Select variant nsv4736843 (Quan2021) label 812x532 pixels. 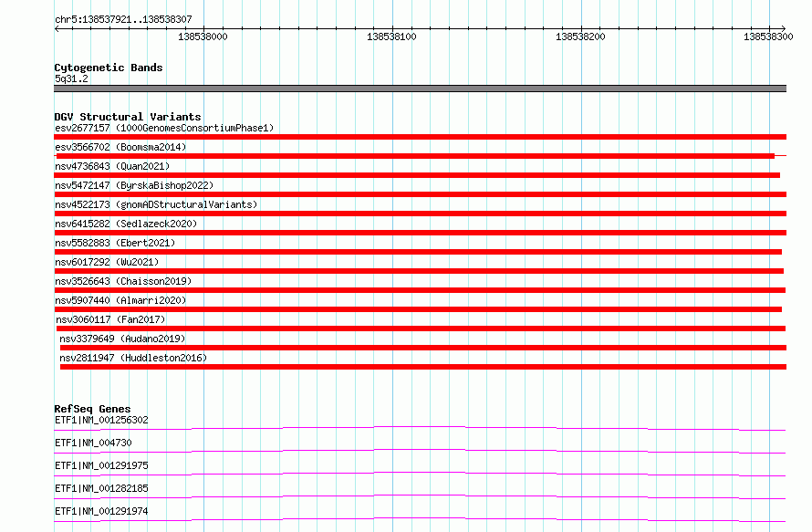(x=112, y=166)
